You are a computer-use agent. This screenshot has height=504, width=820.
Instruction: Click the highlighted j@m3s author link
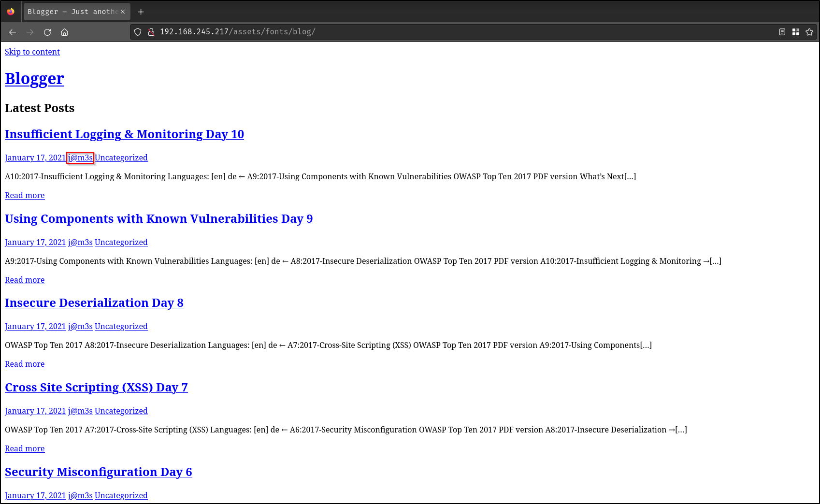pyautogui.click(x=80, y=158)
